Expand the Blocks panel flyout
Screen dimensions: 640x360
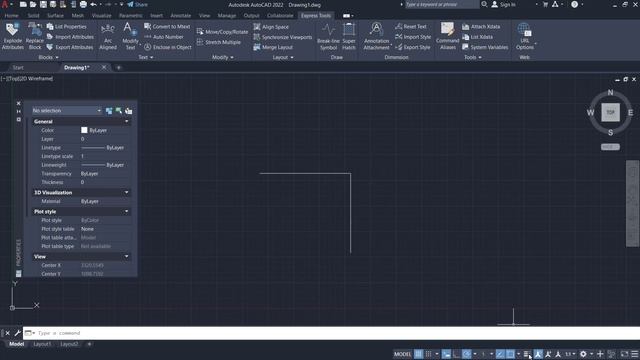click(x=49, y=58)
